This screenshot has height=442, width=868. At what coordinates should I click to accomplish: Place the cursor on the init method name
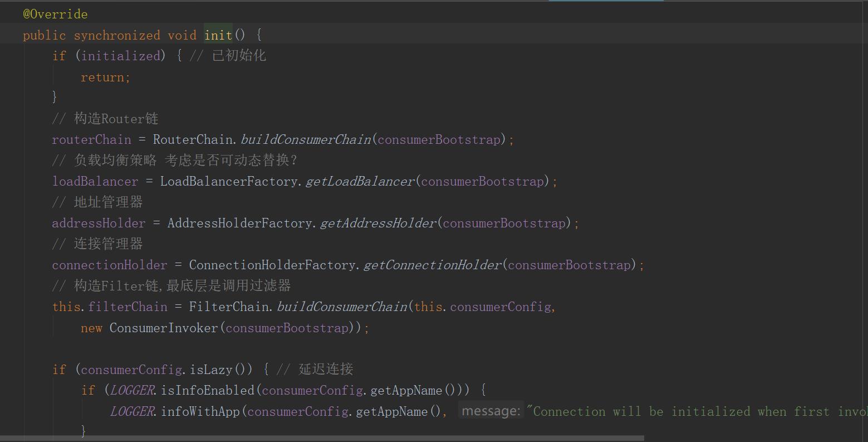[218, 35]
